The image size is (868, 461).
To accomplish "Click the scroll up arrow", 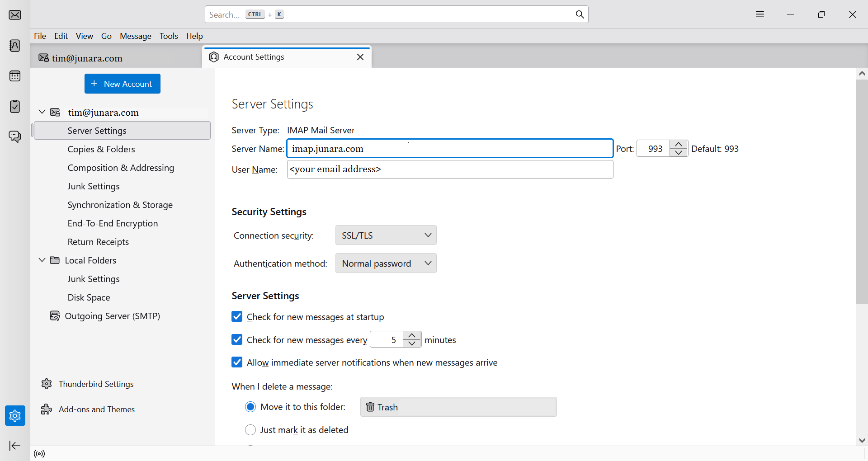I will (862, 73).
